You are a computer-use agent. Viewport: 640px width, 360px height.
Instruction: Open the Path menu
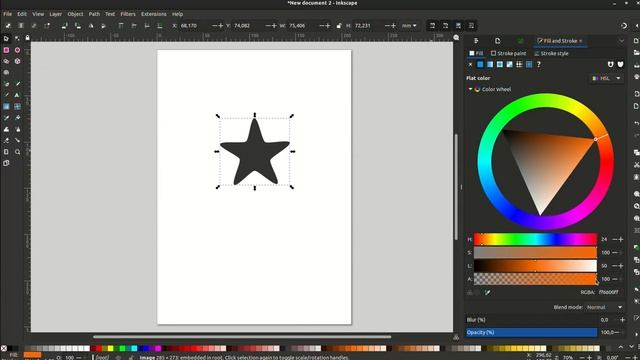tap(94, 14)
